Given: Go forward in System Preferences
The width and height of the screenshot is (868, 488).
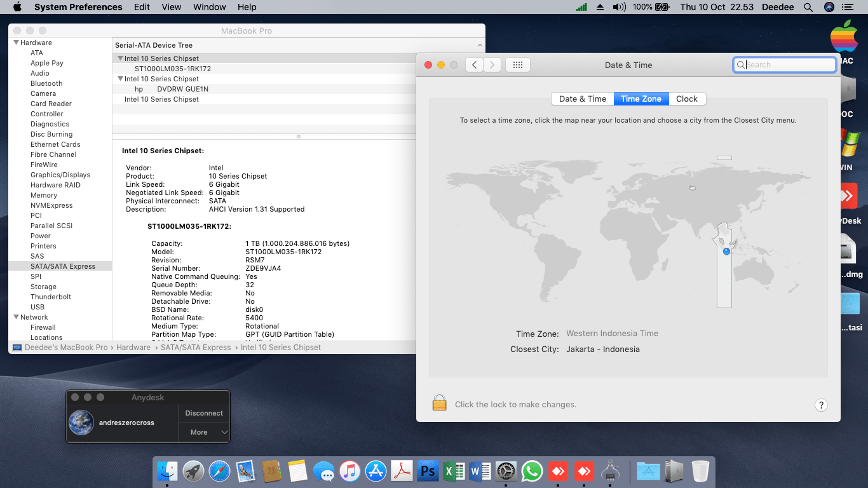Looking at the screenshot, I should coord(492,65).
